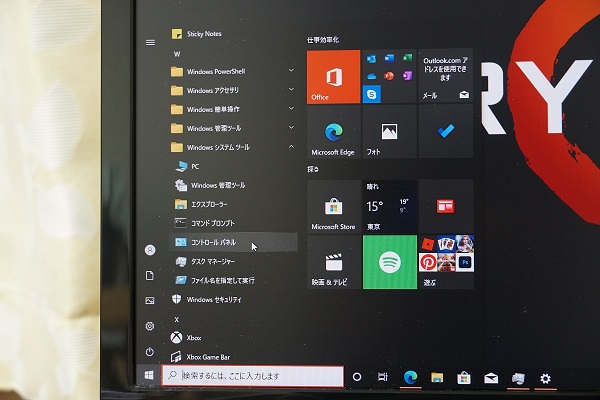Image resolution: width=600 pixels, height=400 pixels.
Task: Click the W letter index header
Action: click(x=177, y=54)
